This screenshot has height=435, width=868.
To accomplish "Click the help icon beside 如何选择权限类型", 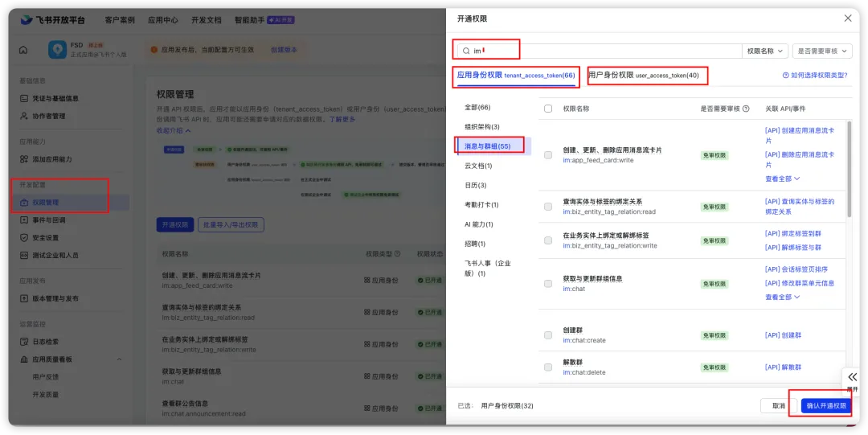I will point(785,76).
